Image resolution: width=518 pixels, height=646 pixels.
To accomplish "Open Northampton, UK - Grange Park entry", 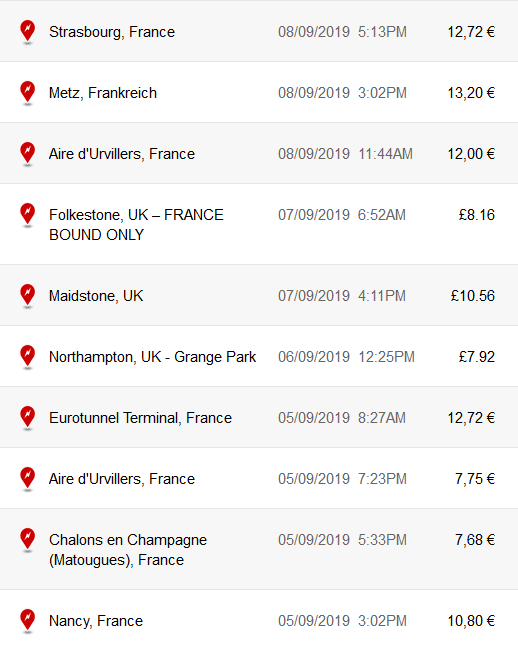I will click(259, 356).
